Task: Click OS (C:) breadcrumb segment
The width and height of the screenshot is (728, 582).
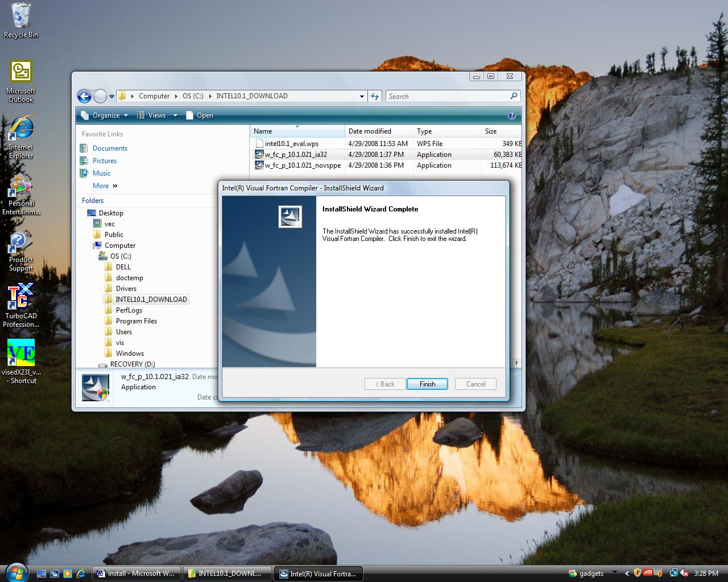Action: click(x=193, y=96)
